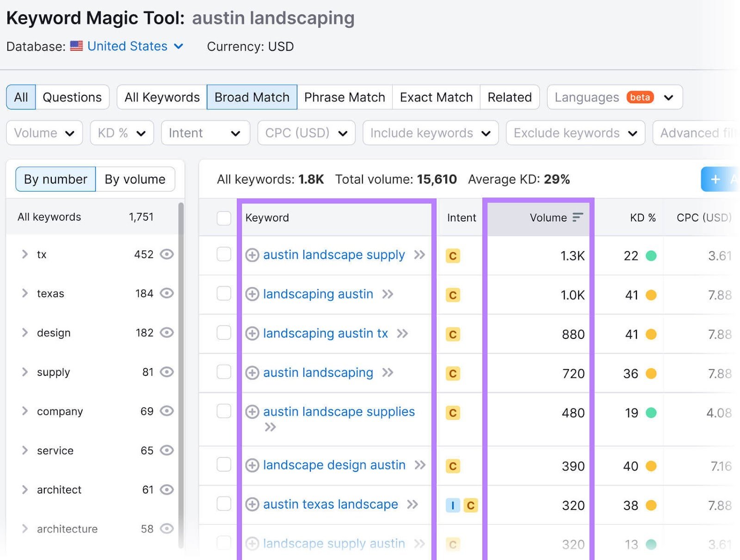
Task: Select the Phrase Match tab
Action: 344,97
